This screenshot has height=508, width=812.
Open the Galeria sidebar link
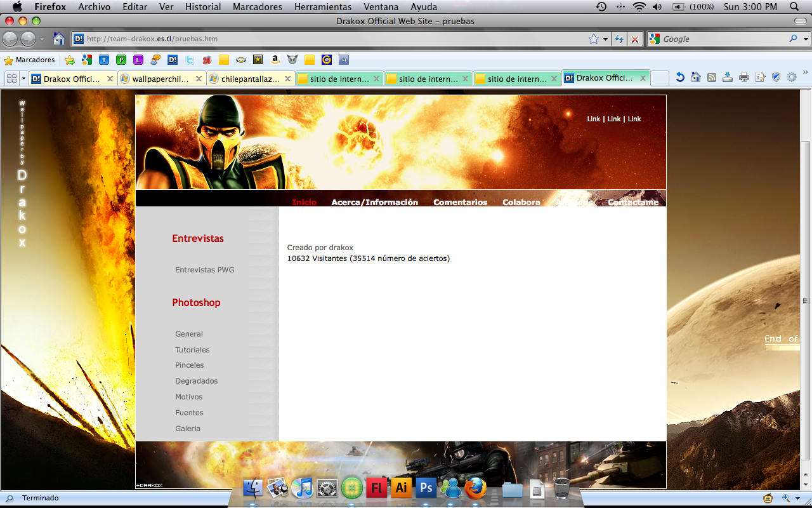[188, 429]
